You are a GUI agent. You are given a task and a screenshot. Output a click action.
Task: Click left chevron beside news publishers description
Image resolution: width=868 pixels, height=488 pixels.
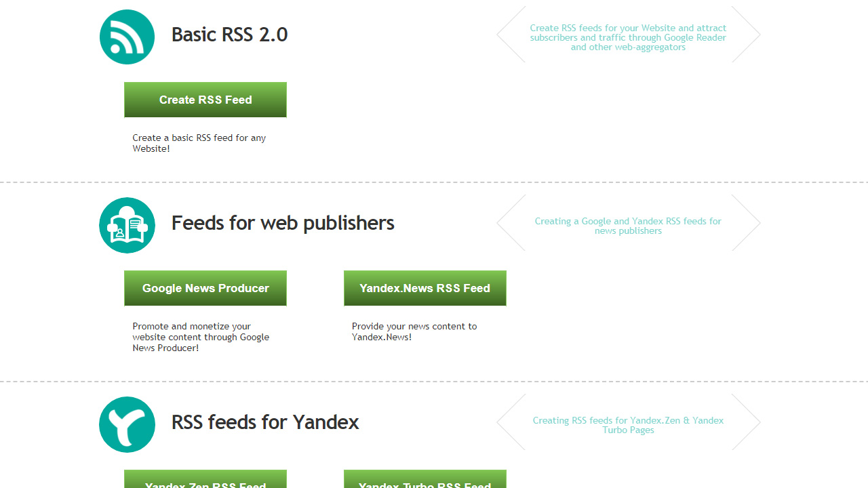point(511,223)
